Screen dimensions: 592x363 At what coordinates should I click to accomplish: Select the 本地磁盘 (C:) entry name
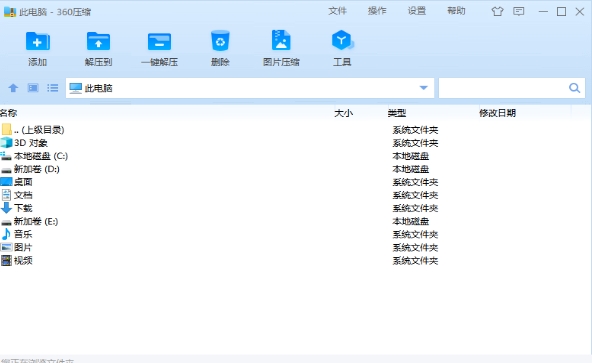[x=41, y=156]
